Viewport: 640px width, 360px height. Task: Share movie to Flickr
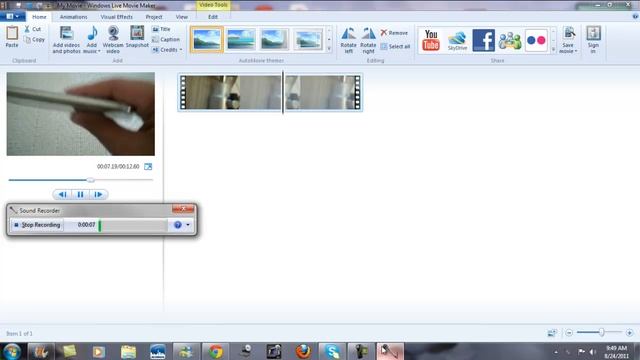tap(536, 40)
